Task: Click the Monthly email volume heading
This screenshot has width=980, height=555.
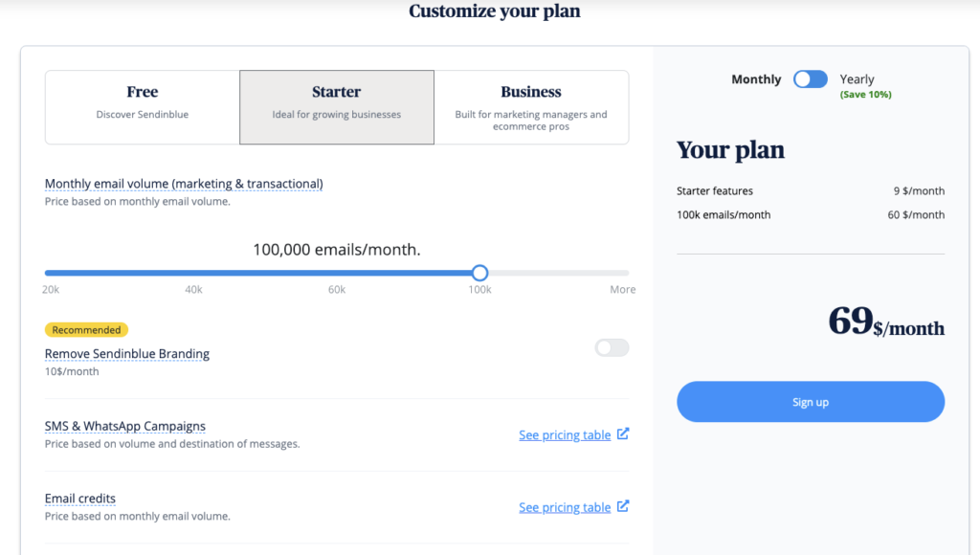Action: pyautogui.click(x=184, y=184)
